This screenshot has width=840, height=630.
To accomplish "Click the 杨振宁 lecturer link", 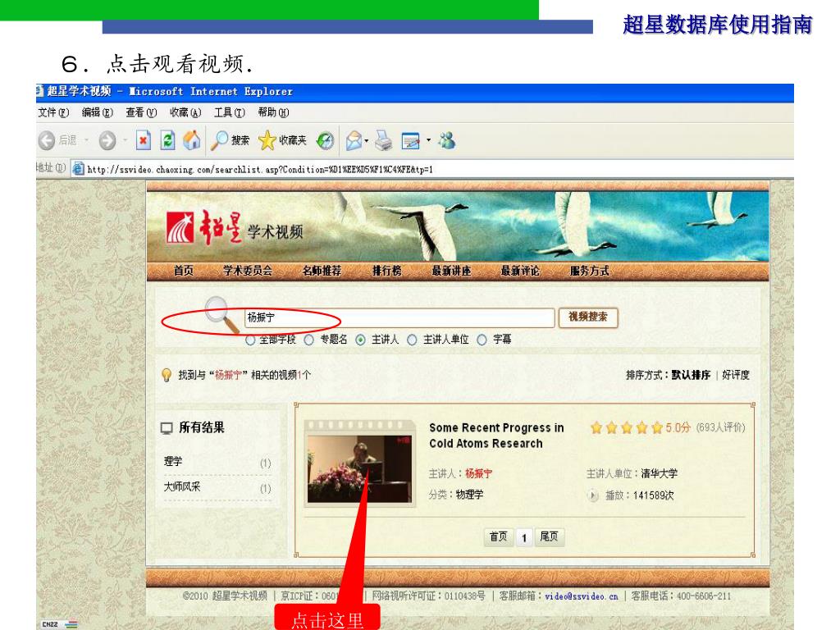I will (x=478, y=473).
